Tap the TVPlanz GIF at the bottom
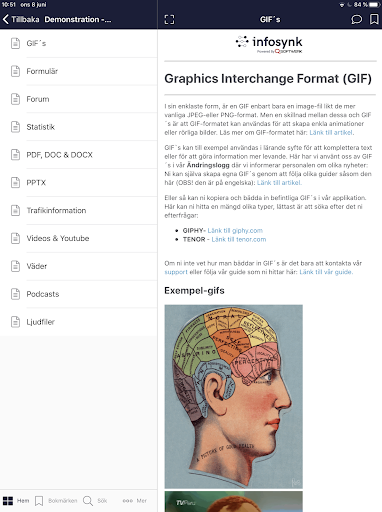 pyautogui.click(x=234, y=501)
